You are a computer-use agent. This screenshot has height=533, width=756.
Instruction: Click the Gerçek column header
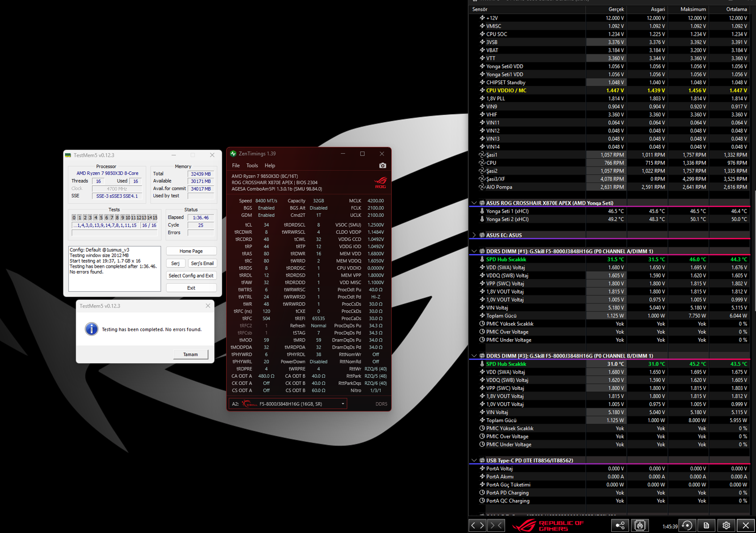(606, 9)
